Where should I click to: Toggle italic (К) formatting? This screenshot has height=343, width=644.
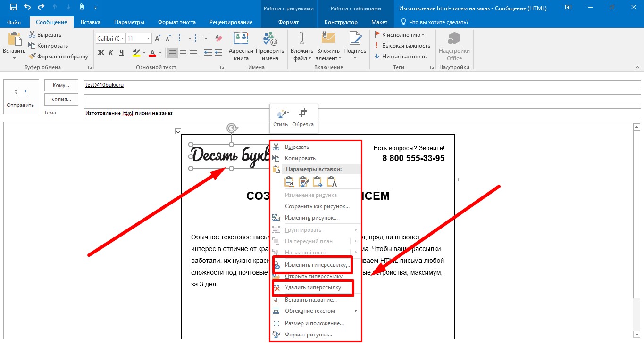[111, 53]
